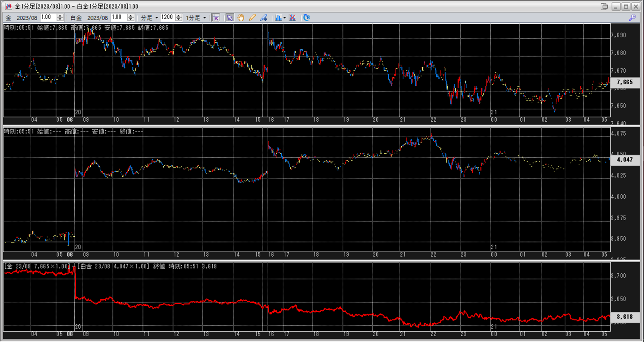Select the arrow pointer tool
The image size is (644, 342).
[230, 18]
